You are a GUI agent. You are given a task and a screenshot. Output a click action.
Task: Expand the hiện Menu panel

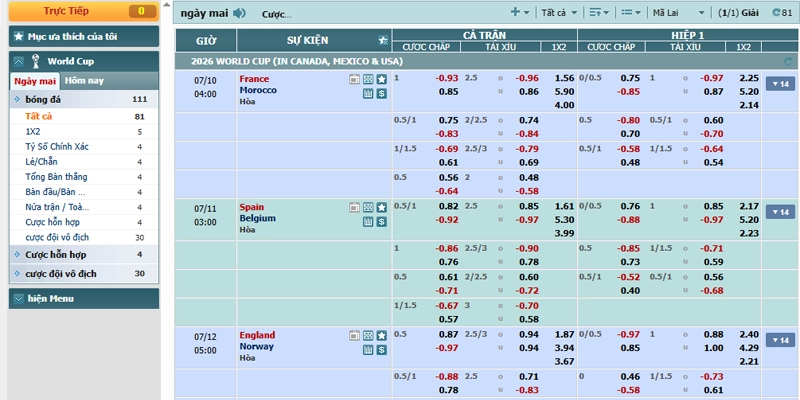18,298
